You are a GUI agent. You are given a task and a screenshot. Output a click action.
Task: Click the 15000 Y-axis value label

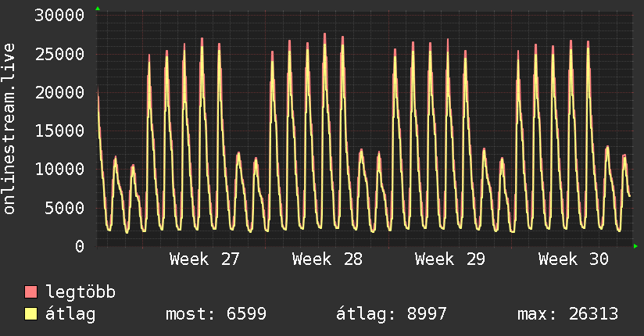(59, 131)
